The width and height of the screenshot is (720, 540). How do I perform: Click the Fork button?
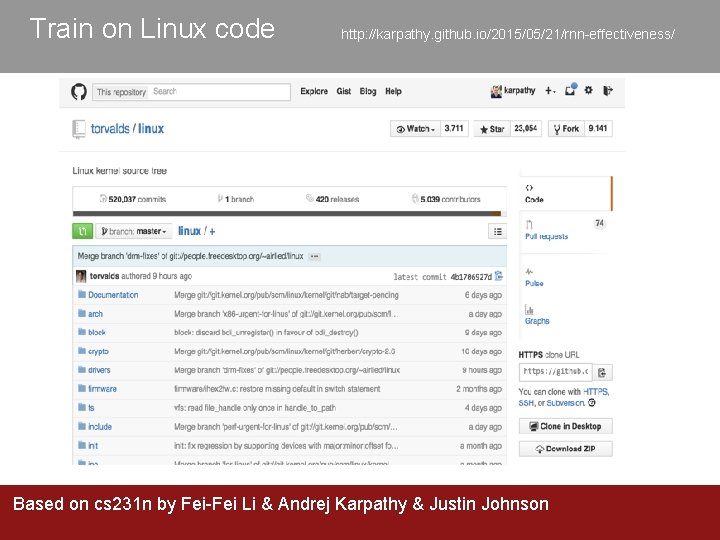coord(566,129)
